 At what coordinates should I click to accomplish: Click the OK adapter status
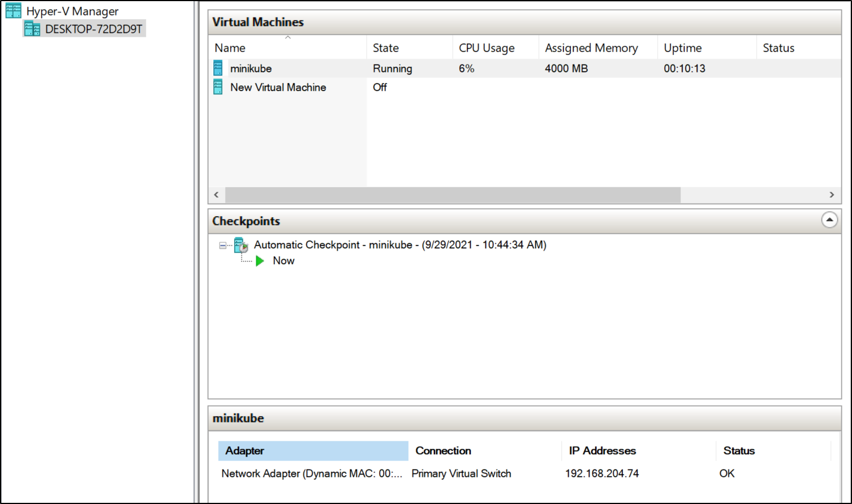click(727, 473)
